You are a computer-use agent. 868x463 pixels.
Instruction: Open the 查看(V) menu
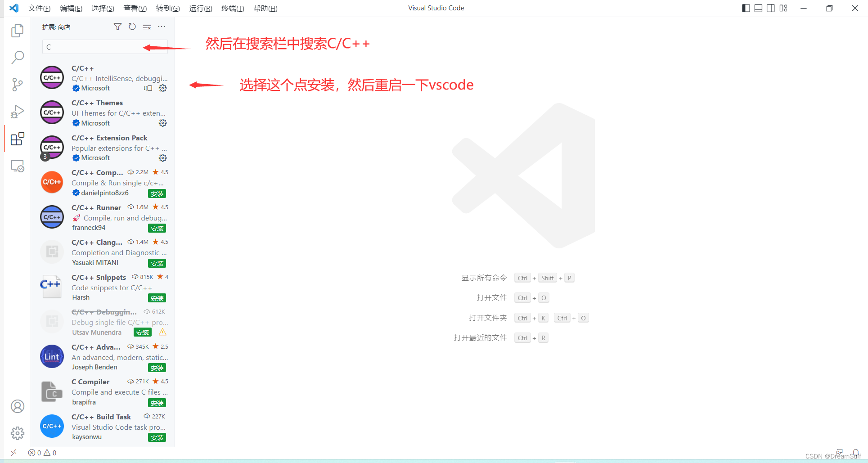tap(135, 8)
